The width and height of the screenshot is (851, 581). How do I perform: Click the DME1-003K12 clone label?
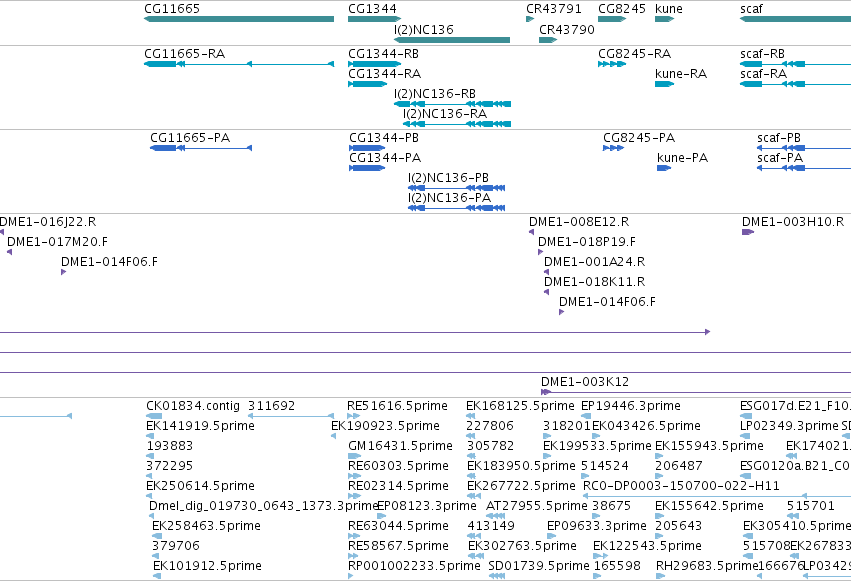[x=585, y=382]
